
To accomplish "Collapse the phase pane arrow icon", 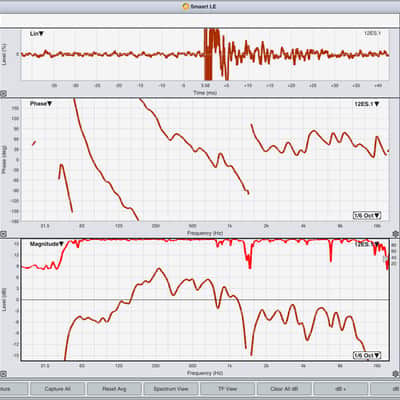I will click(x=3, y=234).
